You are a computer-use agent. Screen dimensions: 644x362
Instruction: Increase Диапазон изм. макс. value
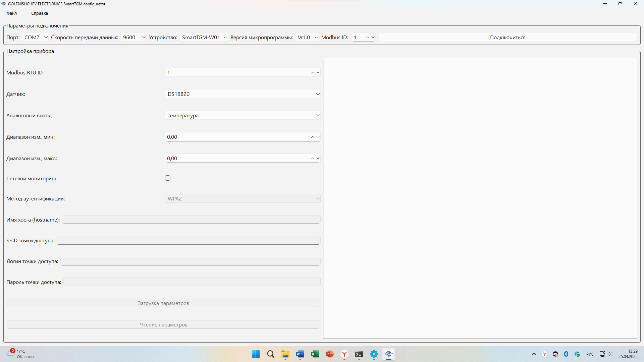[x=313, y=158]
